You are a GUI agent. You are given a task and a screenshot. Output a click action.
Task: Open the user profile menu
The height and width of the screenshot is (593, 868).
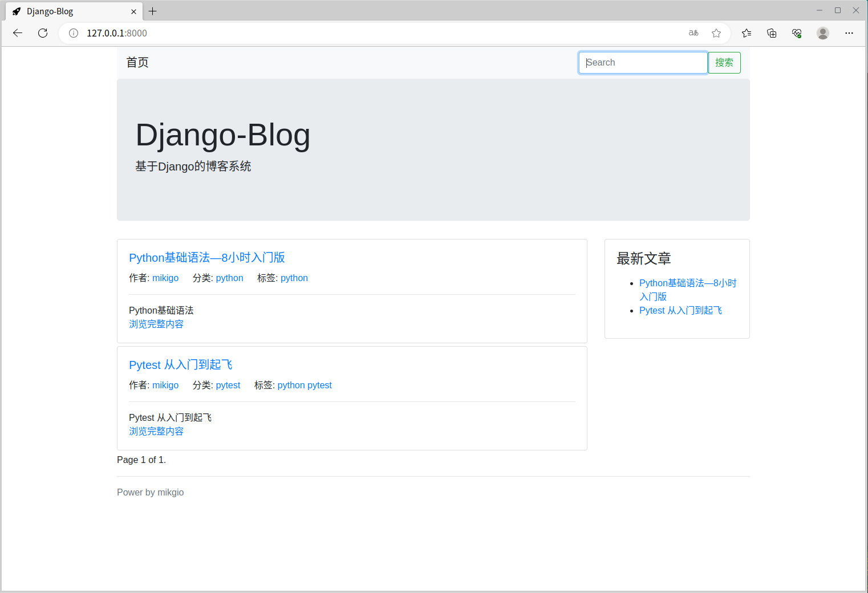click(822, 33)
